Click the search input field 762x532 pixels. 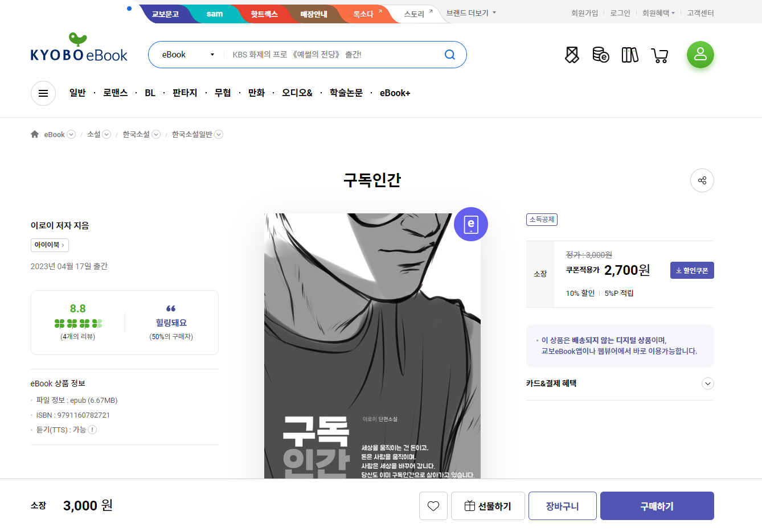tap(333, 55)
